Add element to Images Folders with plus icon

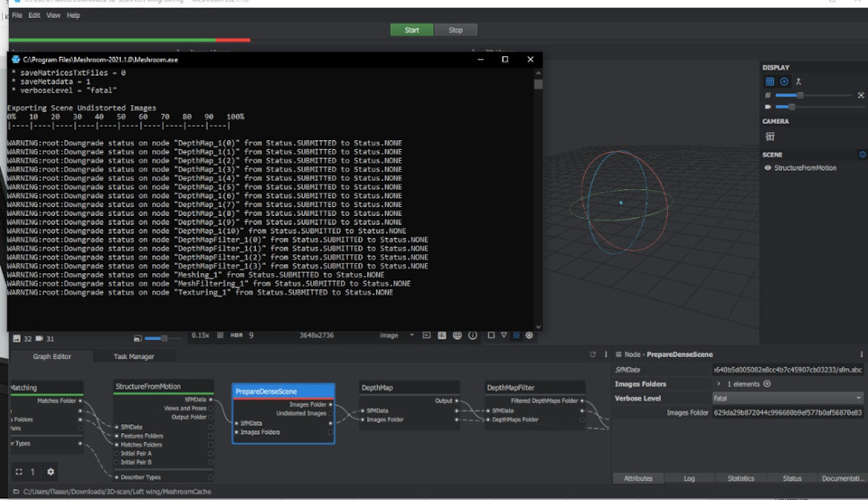(767, 383)
